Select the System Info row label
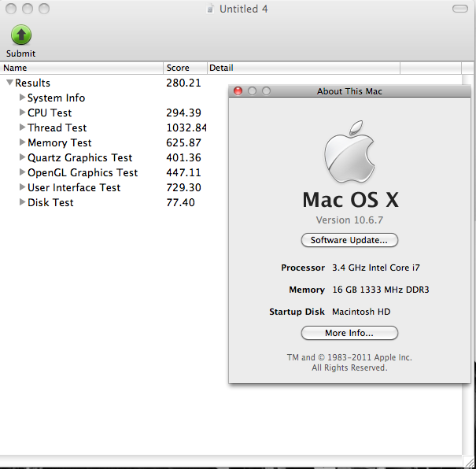 [x=56, y=98]
